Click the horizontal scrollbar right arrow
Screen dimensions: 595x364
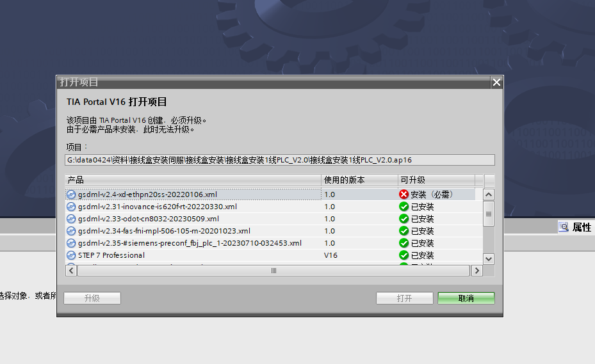pos(476,271)
